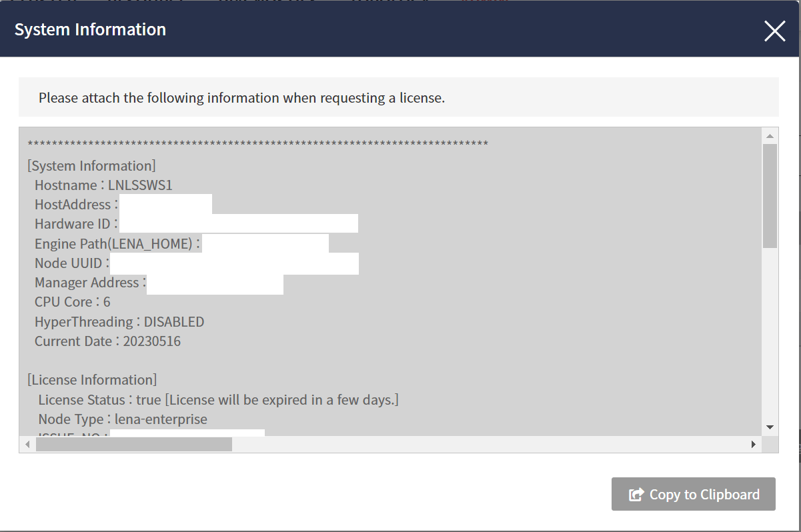Click the horizontal scrollbar right arrow
This screenshot has width=801, height=532.
point(754,443)
